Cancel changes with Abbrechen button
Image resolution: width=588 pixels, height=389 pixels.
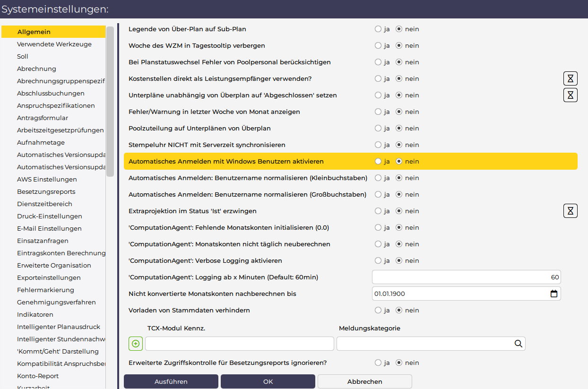coord(364,381)
